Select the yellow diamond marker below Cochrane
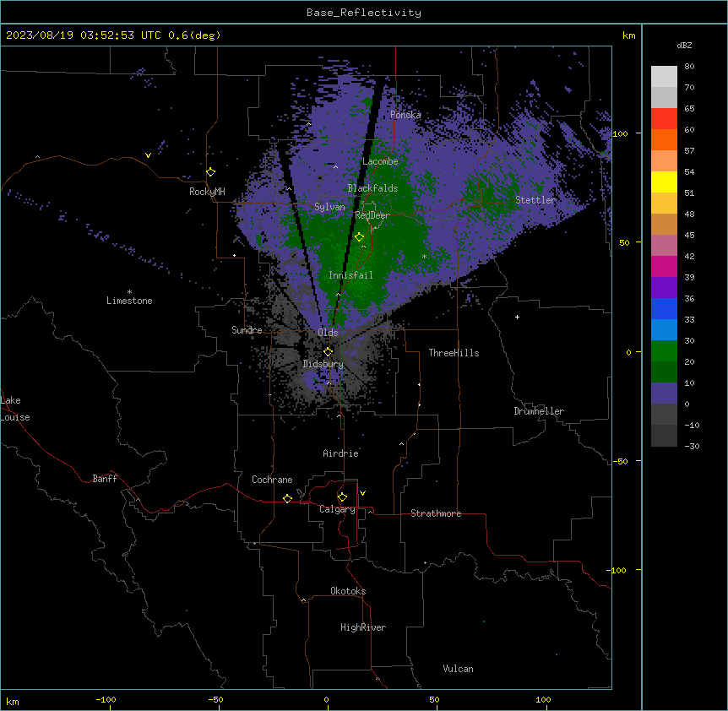Image resolution: width=728 pixels, height=711 pixels. pyautogui.click(x=287, y=498)
